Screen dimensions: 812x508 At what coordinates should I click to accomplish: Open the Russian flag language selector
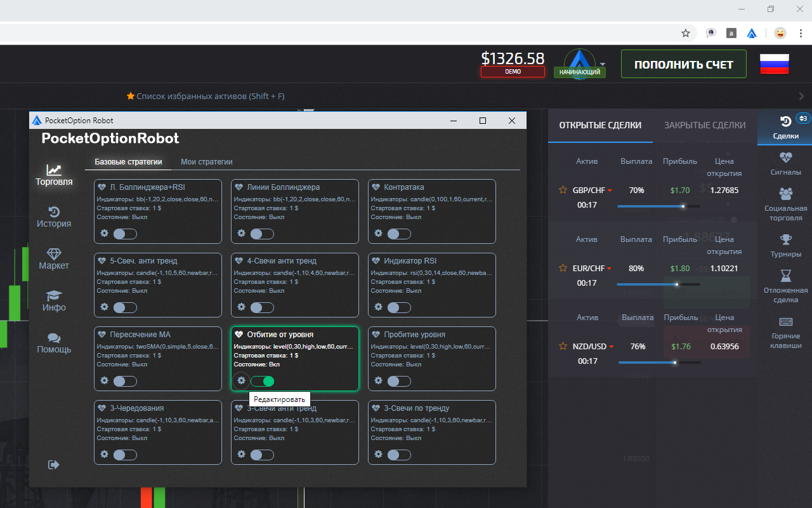coord(774,63)
